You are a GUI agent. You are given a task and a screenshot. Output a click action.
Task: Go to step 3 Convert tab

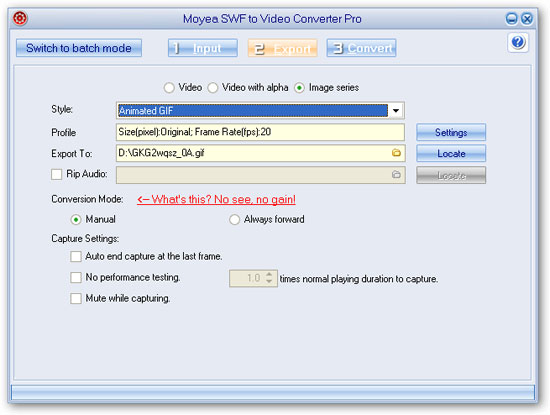tap(361, 48)
